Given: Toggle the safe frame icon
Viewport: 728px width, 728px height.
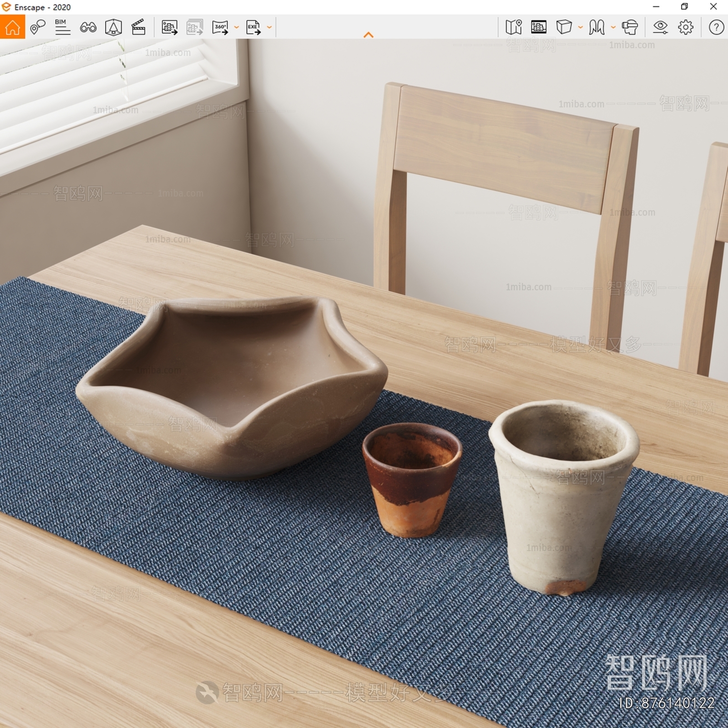Looking at the screenshot, I should (x=113, y=27).
